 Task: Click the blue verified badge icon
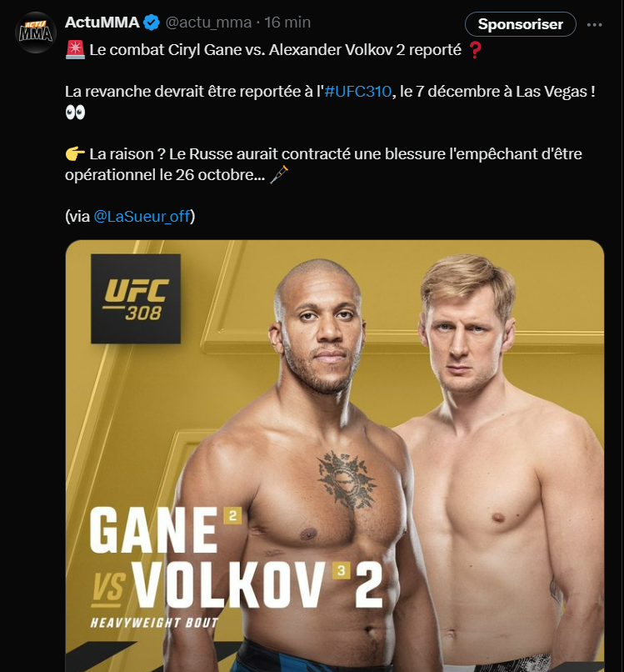click(x=152, y=23)
